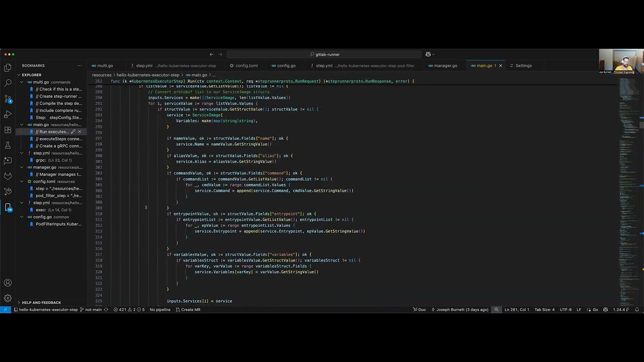Open the Bookmarks view icon with badge 14
This screenshot has height=362, width=644.
8,207
